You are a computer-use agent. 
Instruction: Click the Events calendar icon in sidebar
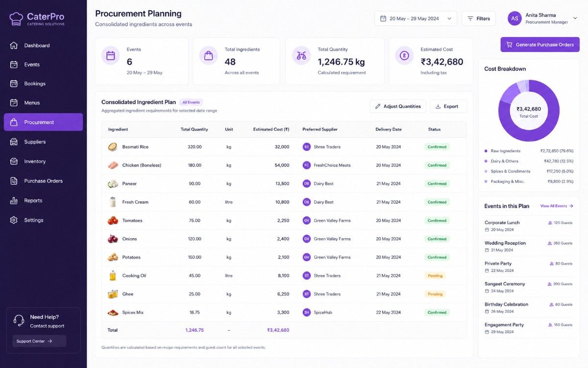pyautogui.click(x=14, y=65)
